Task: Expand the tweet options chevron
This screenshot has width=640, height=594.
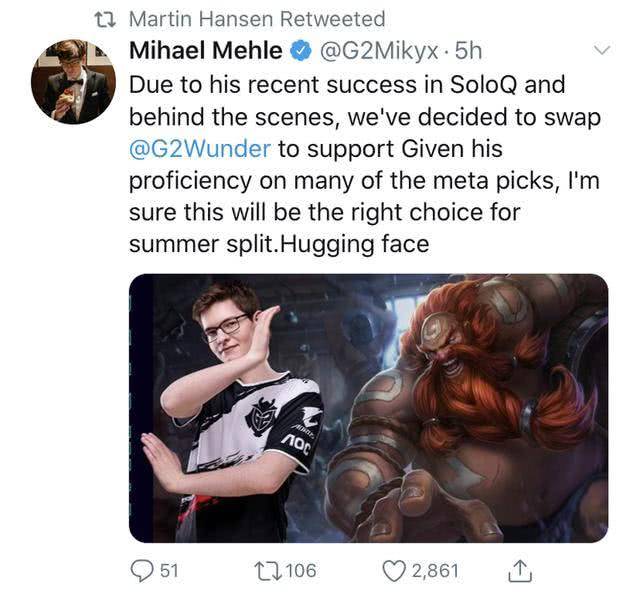Action: click(x=602, y=50)
